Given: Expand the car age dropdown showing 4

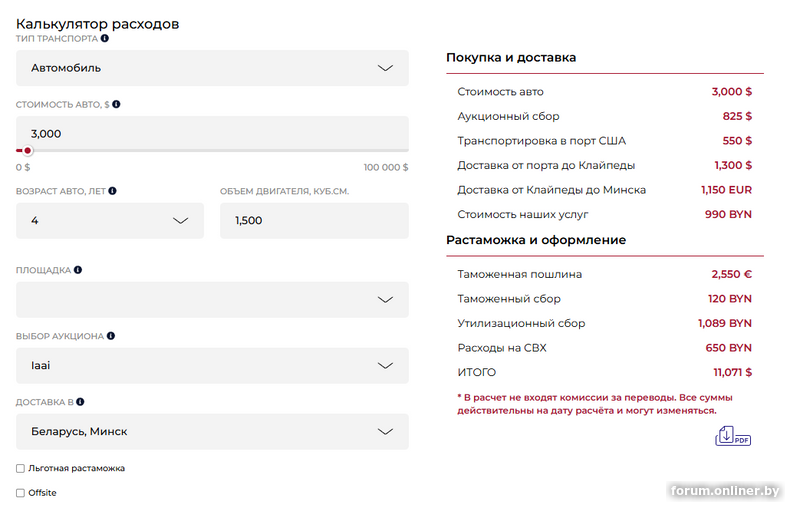Looking at the screenshot, I should 110,221.
